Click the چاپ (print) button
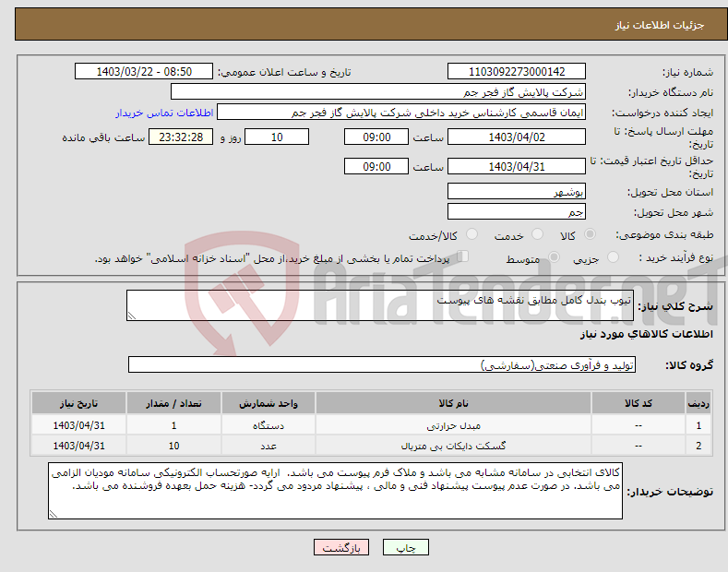Viewport: 728px width, 572px height. click(x=405, y=547)
